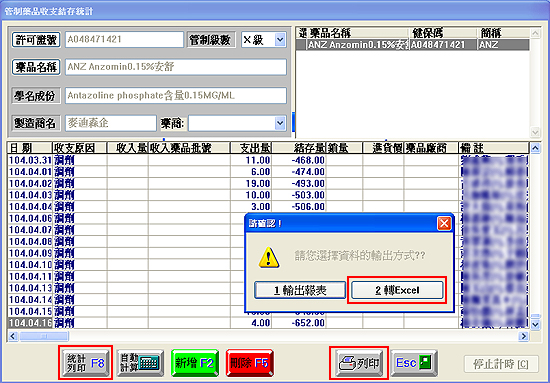Image resolution: width=550 pixels, height=383 pixels.
Task: Click the 藥品名稱 label button
Action: [36, 67]
